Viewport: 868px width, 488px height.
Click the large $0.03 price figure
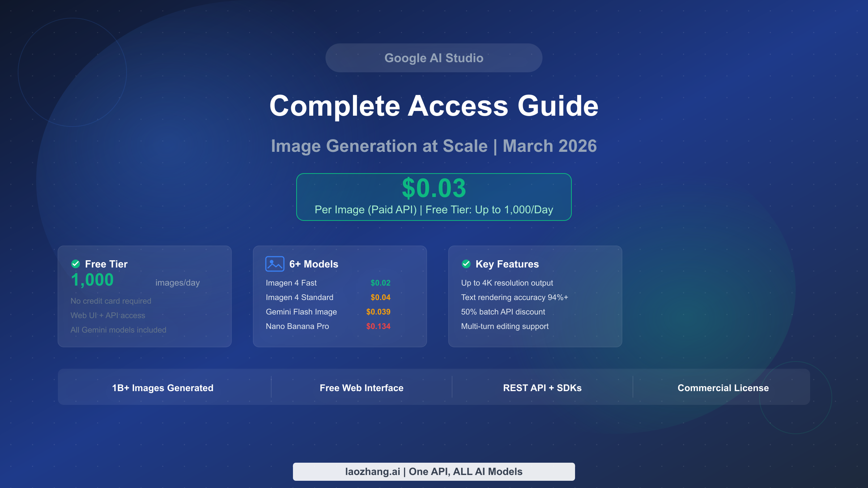pyautogui.click(x=434, y=188)
